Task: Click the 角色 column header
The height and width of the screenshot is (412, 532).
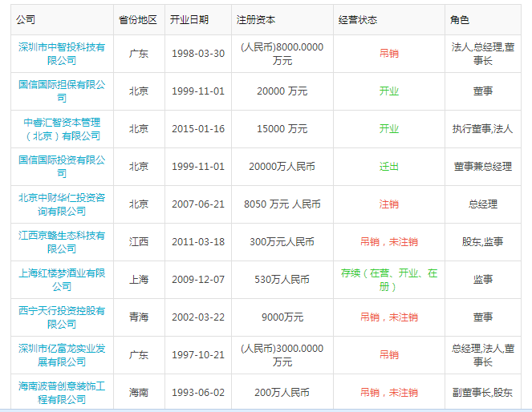Action: point(460,20)
